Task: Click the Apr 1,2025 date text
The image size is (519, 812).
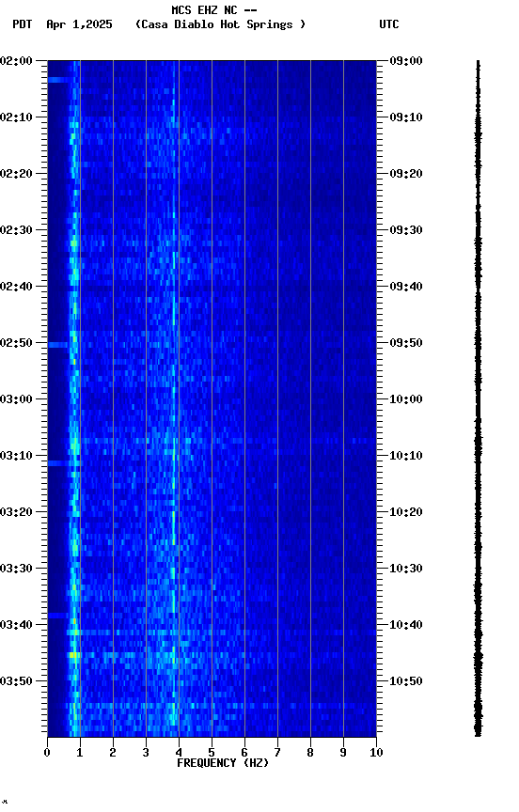Action: pyautogui.click(x=79, y=24)
